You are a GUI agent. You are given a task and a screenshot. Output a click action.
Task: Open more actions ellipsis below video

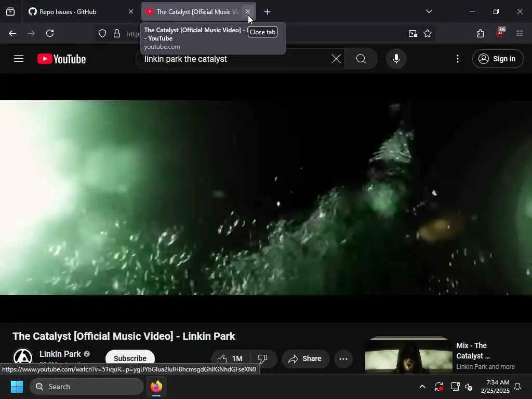[343, 359]
